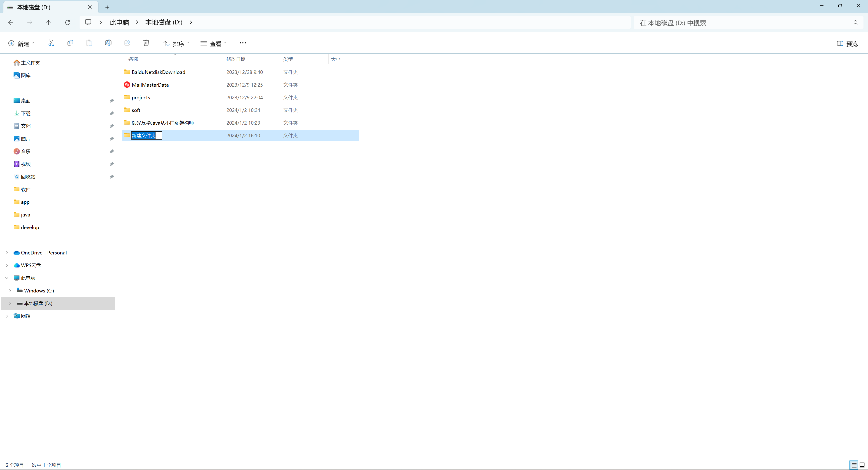Click the Cut scissors icon
Image resolution: width=868 pixels, height=470 pixels.
[x=51, y=43]
